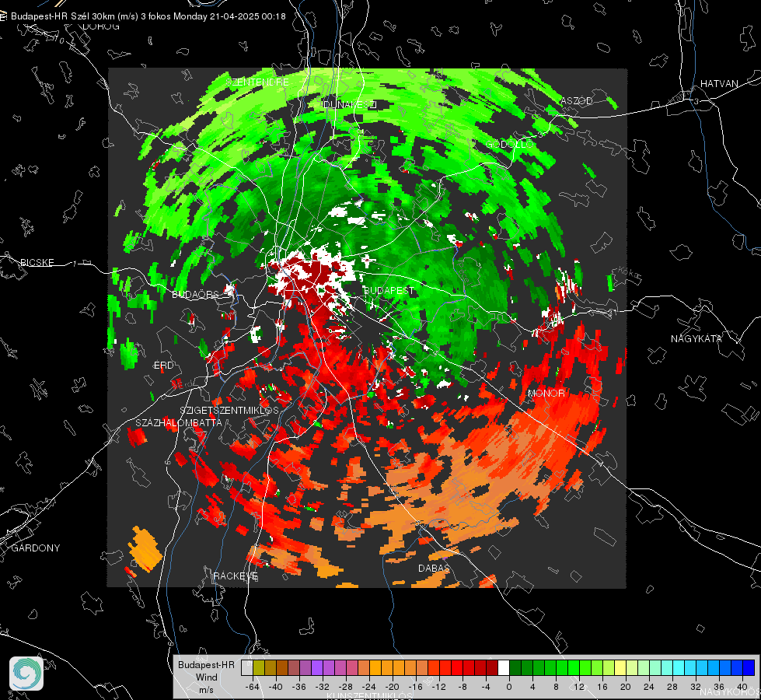Screen dimensions: 761x700
Task: Click the SZIGETSZENTMIKLOS town label
Action: click(x=229, y=411)
